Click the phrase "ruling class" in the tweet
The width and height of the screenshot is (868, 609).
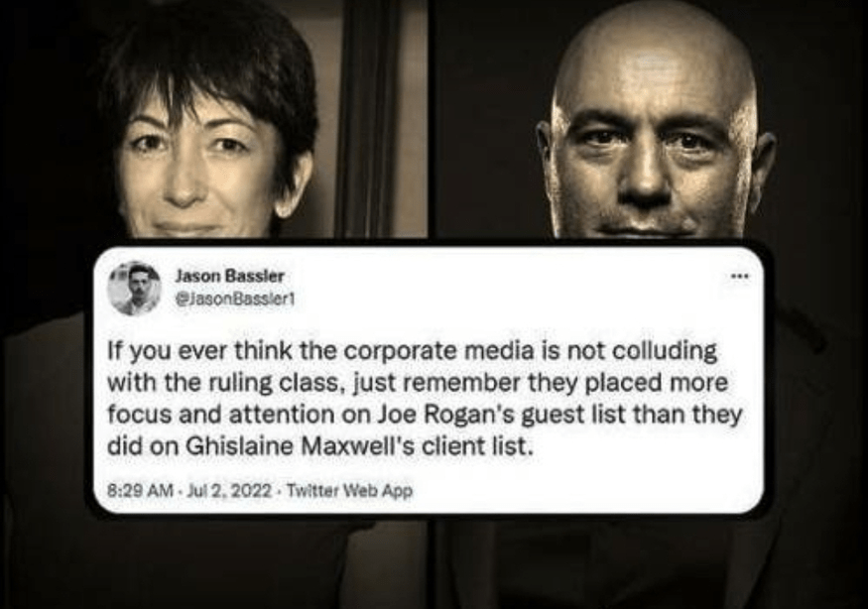click(x=283, y=383)
